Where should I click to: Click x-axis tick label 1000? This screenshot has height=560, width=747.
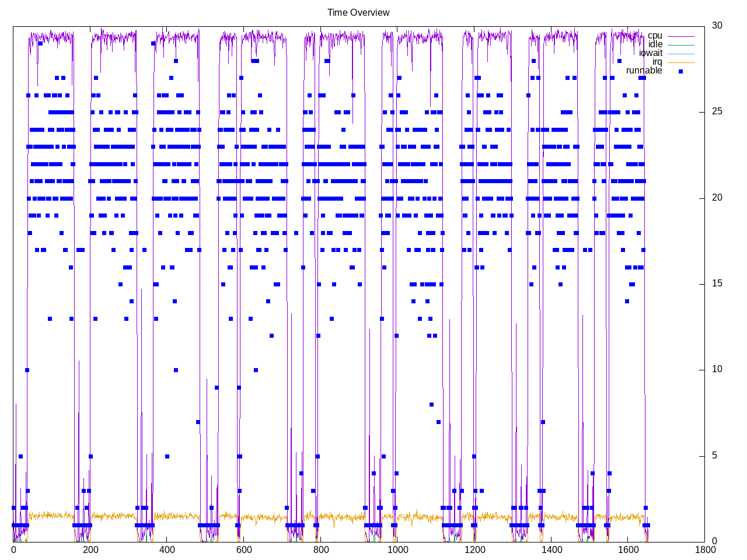(x=397, y=549)
